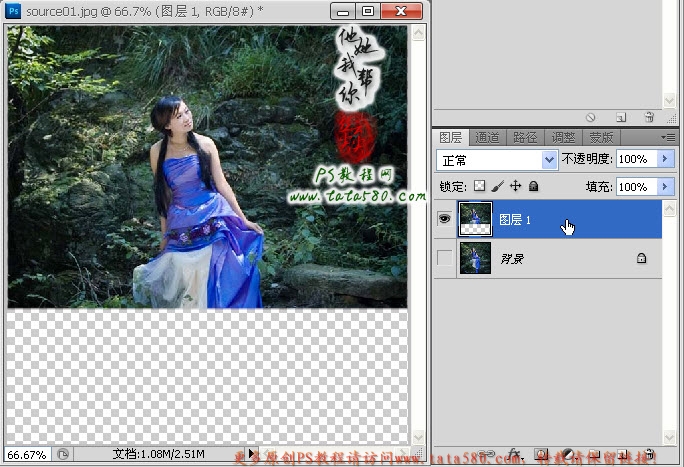
Task: Create new adjustment layer half-circle icon
Action: [x=568, y=454]
